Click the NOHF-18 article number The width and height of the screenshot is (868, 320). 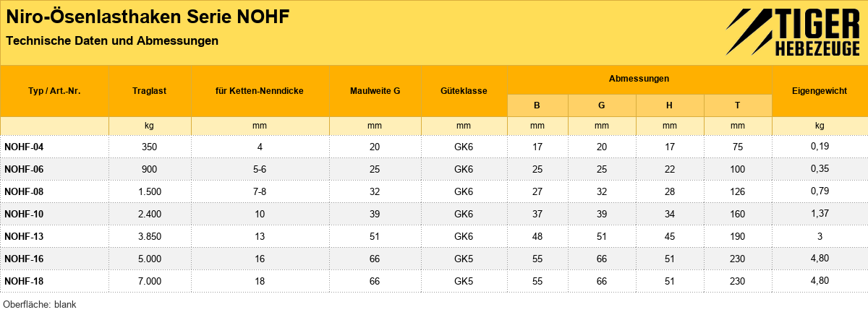[x=24, y=281]
